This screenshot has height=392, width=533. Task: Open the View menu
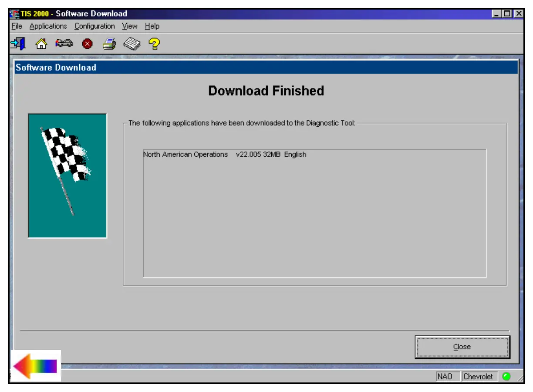(x=129, y=26)
